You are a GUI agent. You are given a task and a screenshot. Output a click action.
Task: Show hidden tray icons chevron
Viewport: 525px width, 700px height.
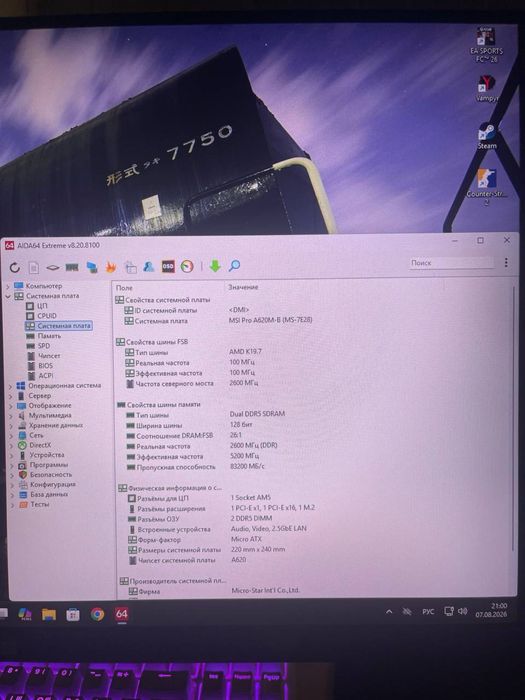point(389,612)
